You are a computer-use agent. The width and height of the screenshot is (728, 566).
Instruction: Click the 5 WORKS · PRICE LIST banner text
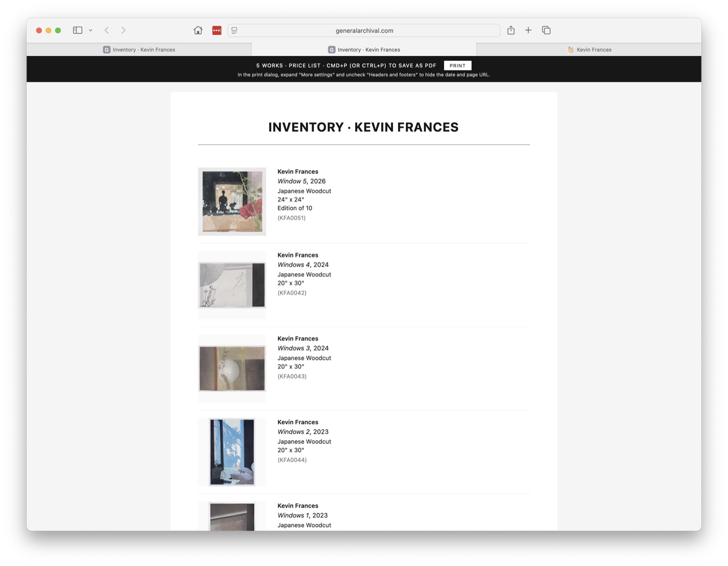coord(346,65)
